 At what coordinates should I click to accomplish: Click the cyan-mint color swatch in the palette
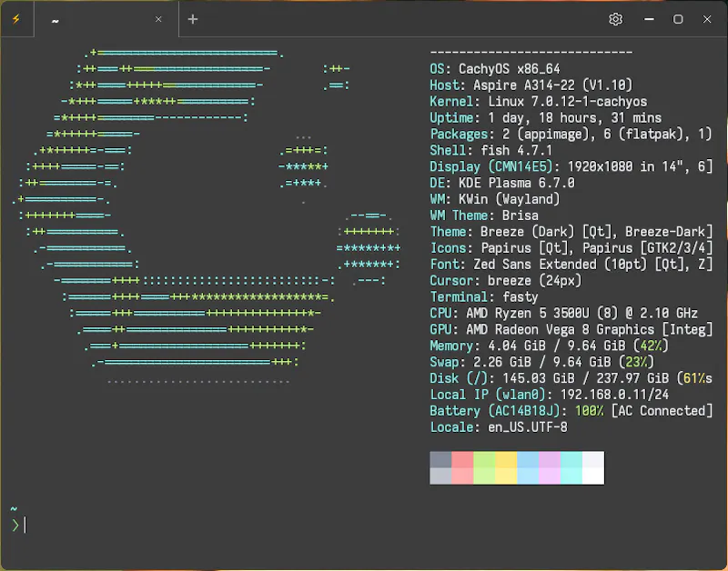coord(571,467)
